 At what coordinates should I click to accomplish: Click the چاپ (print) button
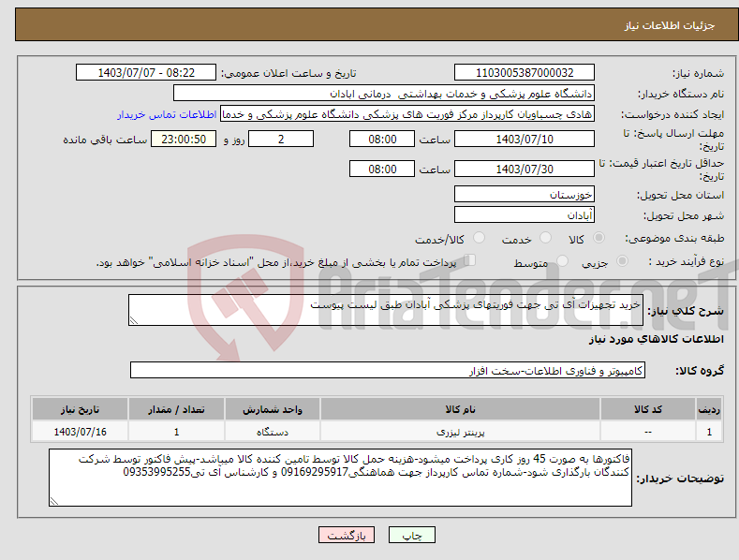point(411,536)
